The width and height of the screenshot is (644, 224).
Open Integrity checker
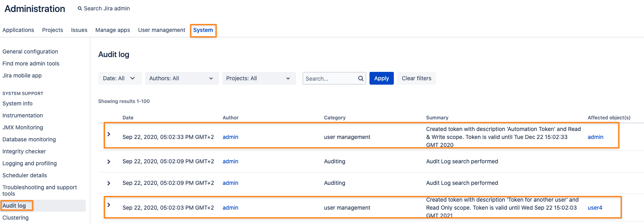[x=24, y=151]
